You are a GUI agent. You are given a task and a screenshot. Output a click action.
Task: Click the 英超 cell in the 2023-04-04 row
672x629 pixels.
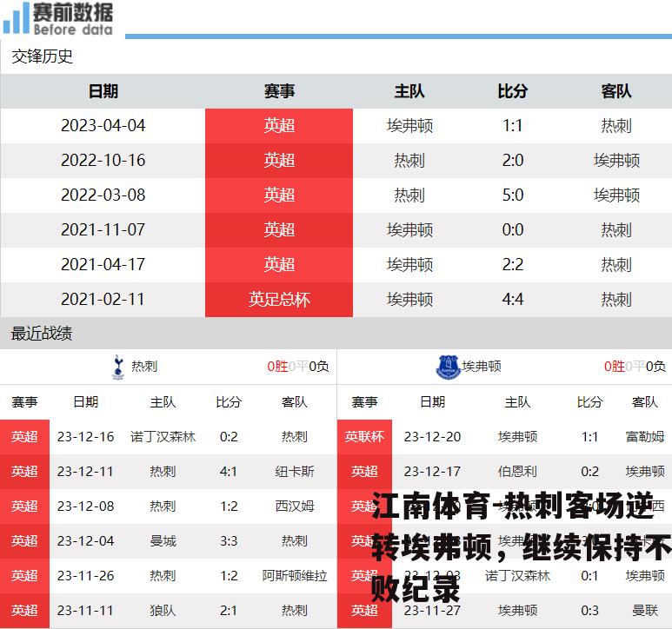click(x=279, y=126)
